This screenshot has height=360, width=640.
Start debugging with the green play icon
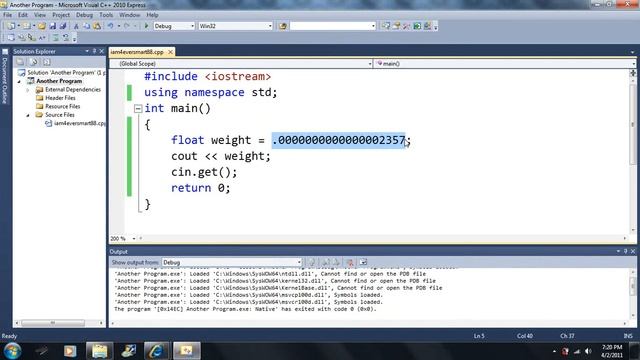click(147, 26)
